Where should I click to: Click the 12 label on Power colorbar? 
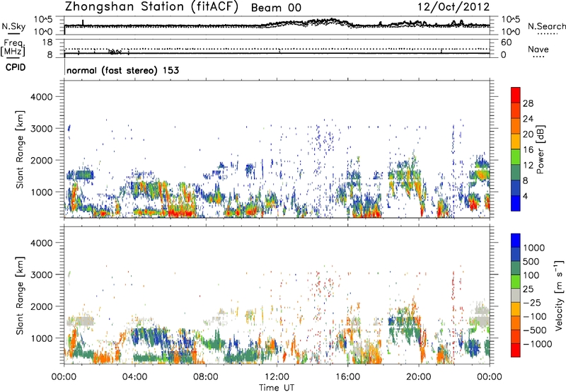[x=528, y=166]
